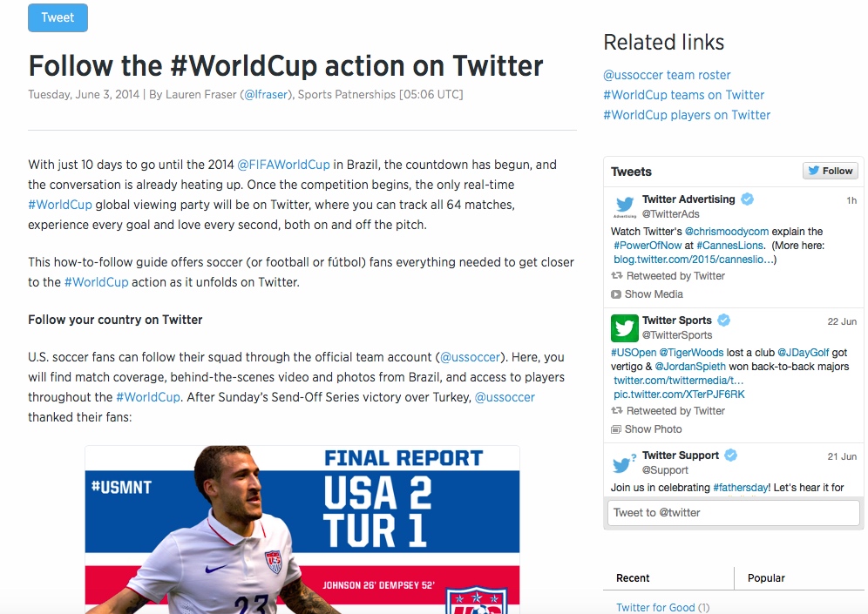
Task: Click the blue Tweet button
Action: 58,17
